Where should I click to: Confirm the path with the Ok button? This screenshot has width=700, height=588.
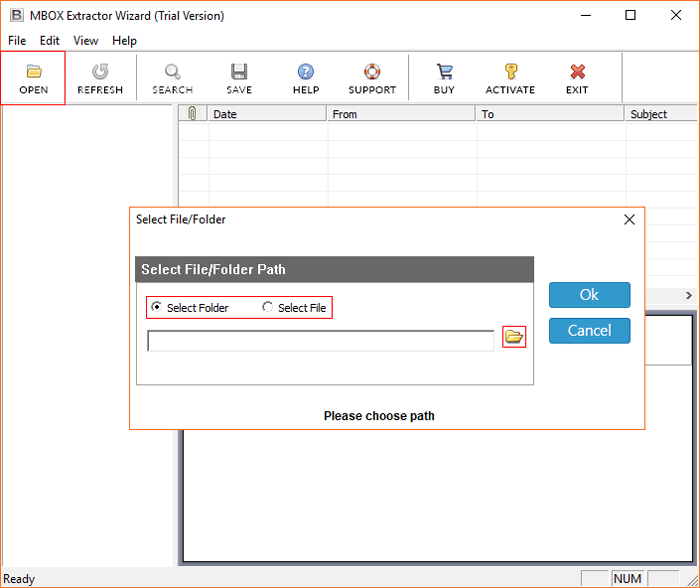589,295
